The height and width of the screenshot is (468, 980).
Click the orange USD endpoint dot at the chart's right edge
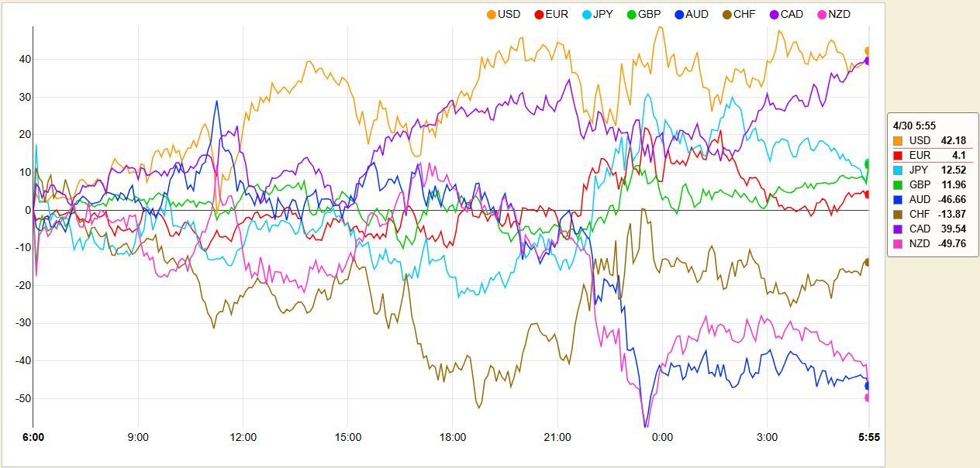click(868, 51)
